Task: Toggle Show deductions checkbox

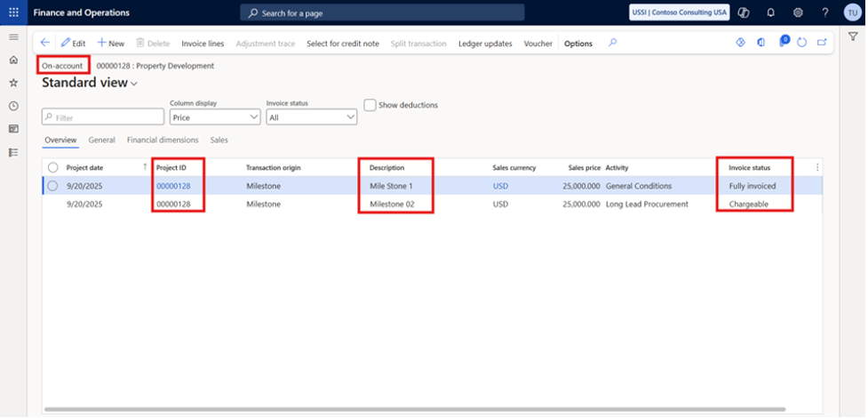Action: click(370, 105)
